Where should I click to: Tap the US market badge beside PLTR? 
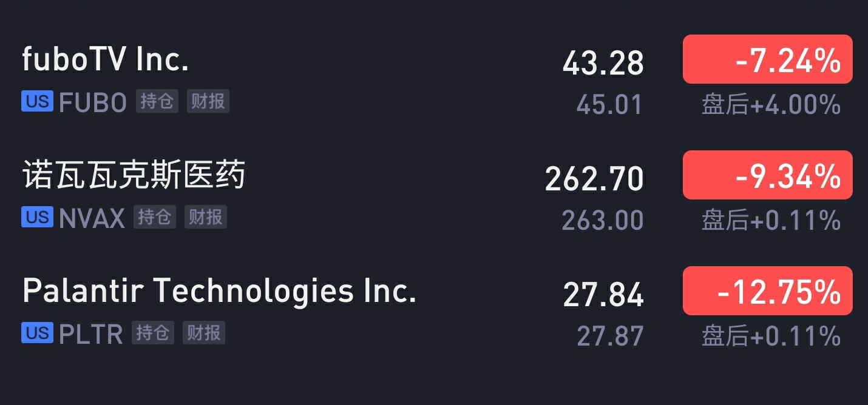pos(38,333)
